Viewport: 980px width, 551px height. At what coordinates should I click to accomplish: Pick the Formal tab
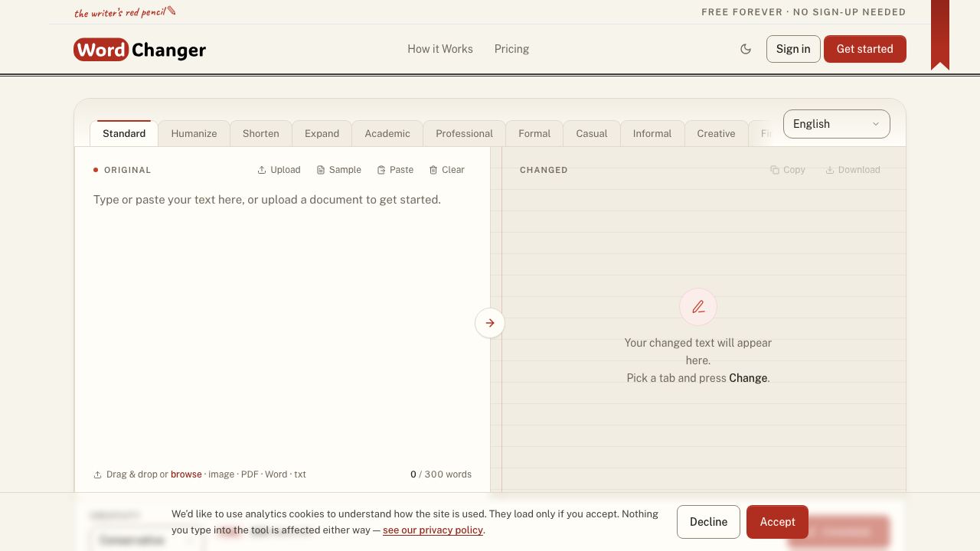tap(534, 133)
